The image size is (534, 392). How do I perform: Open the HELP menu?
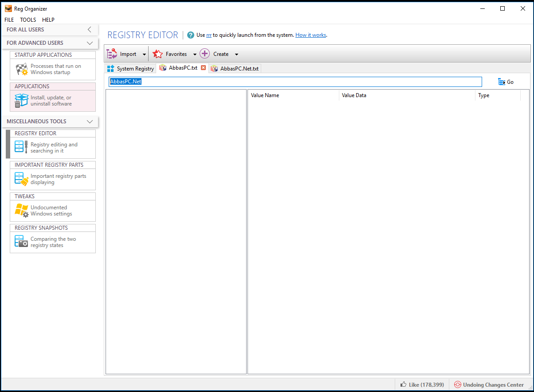(48, 20)
